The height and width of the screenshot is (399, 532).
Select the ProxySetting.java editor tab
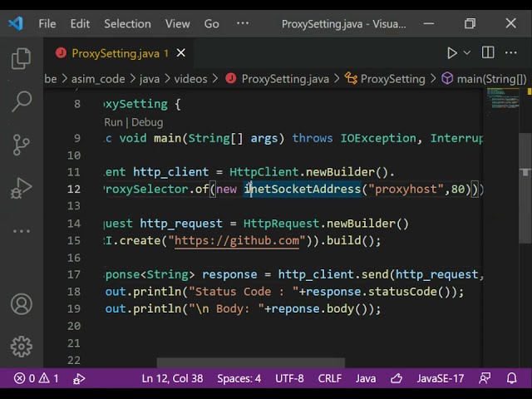coord(120,53)
